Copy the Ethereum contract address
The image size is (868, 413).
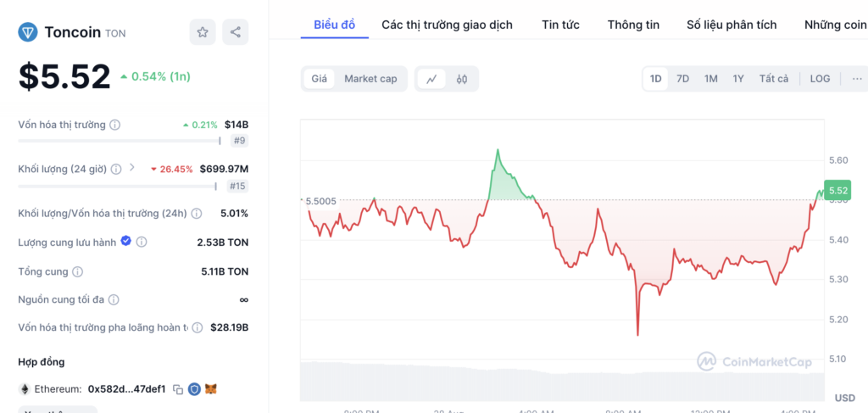(x=178, y=389)
